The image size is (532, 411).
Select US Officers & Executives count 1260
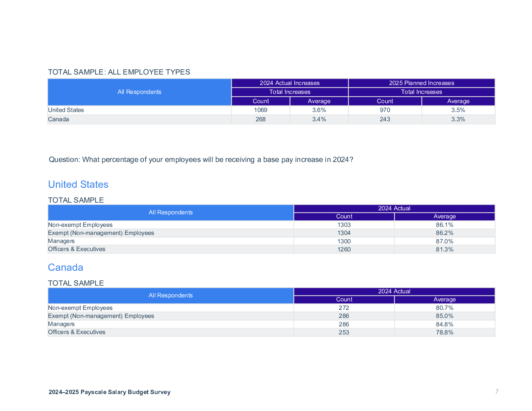click(x=344, y=249)
